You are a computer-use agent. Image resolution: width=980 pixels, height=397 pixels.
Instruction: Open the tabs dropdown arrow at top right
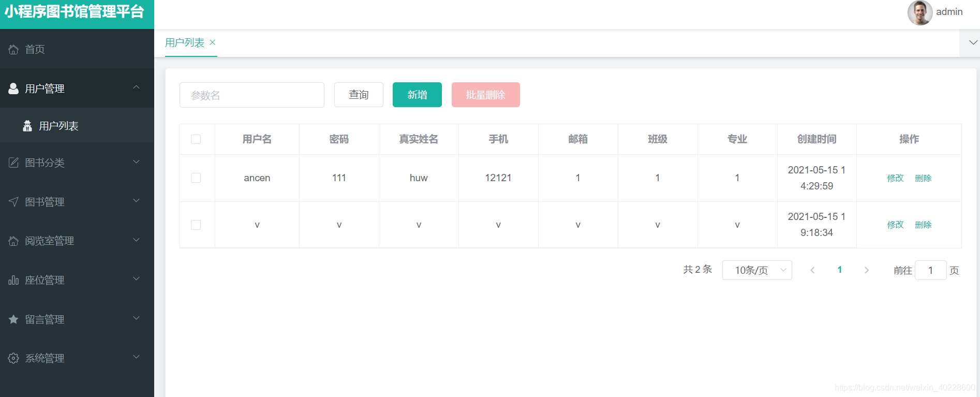[x=973, y=42]
